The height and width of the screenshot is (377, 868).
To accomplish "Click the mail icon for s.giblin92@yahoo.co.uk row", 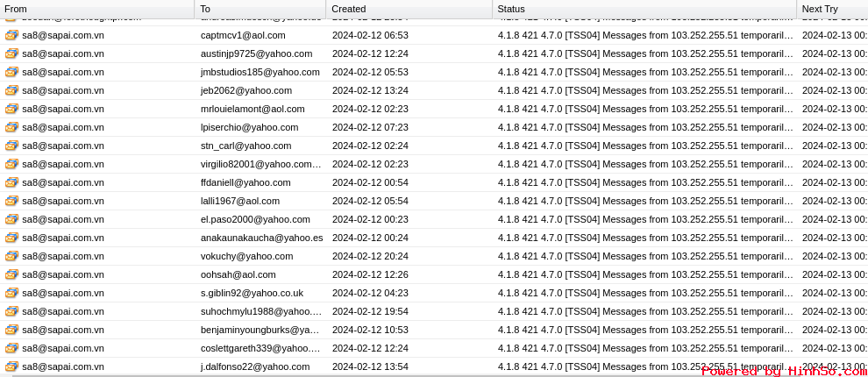I will [x=11, y=293].
